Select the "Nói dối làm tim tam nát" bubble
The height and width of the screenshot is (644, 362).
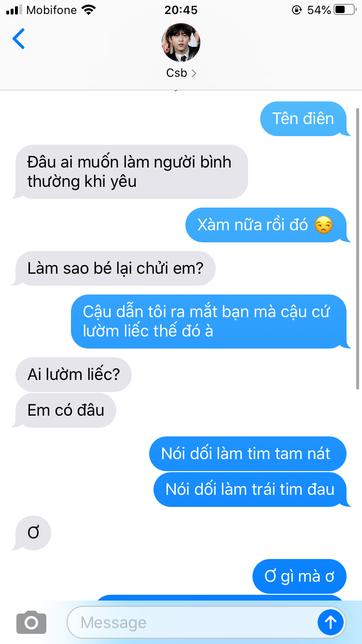pos(248,454)
